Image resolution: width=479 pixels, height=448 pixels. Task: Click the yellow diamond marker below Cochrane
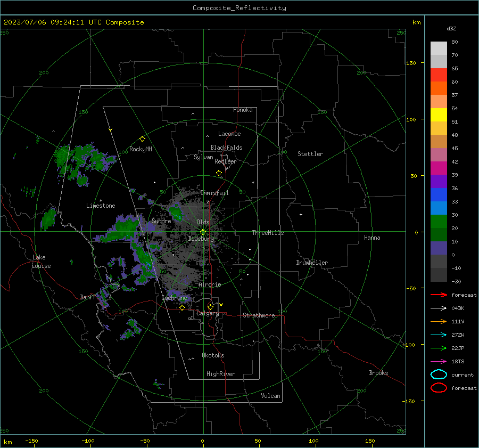(182, 308)
